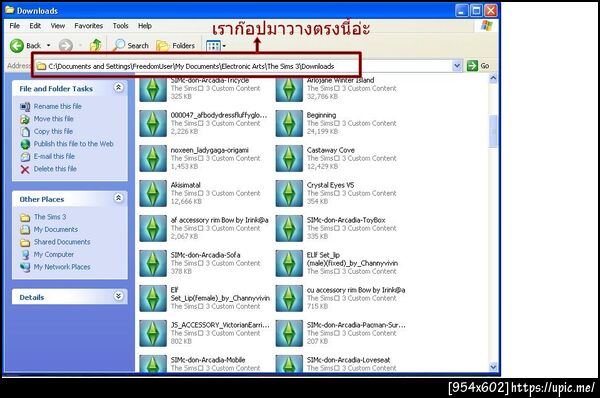Screen dimensions: 600x398
Task: Open The Sims 3 folder link
Action: 50,217
